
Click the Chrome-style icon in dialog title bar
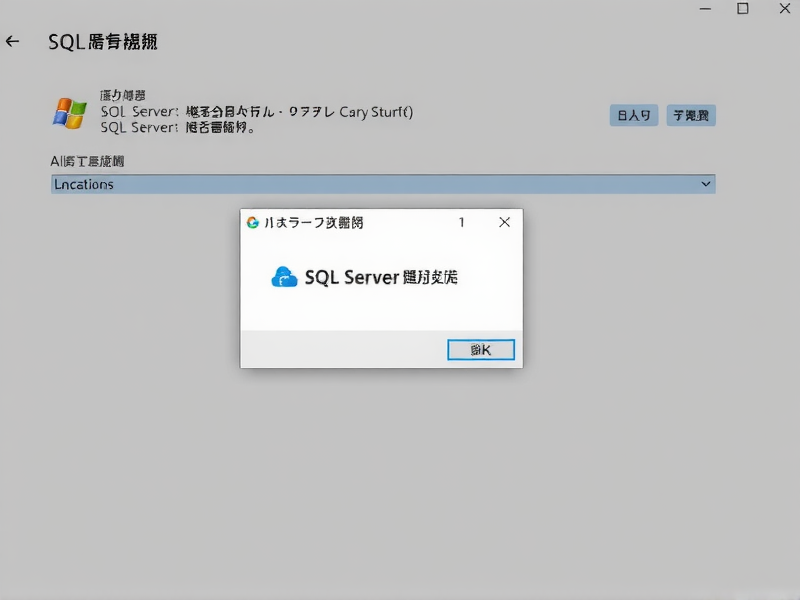pyautogui.click(x=252, y=222)
